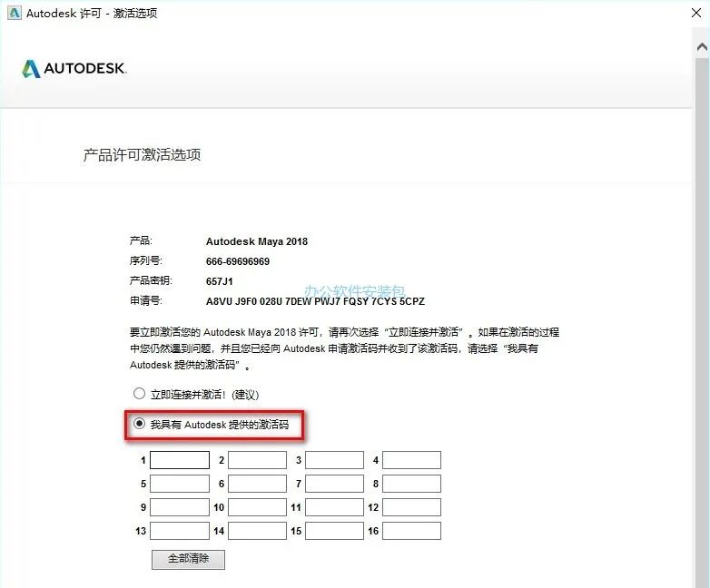Focus activation code field 16
This screenshot has width=710, height=588.
tap(411, 531)
